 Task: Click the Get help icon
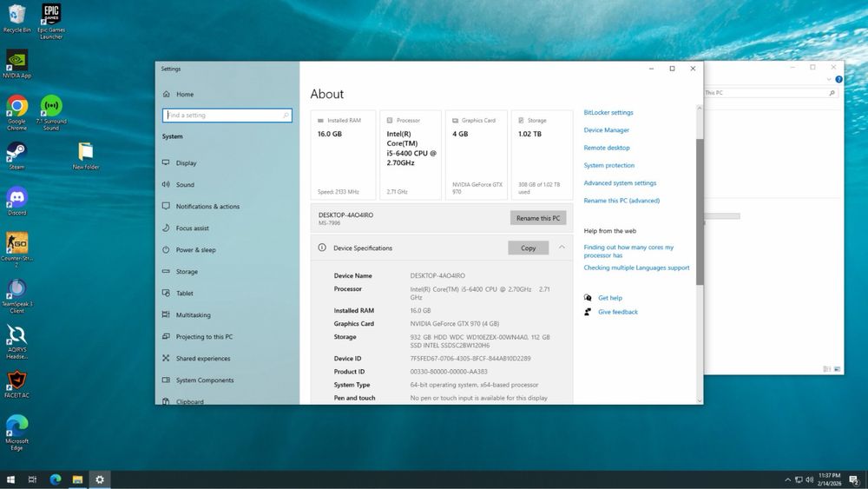[x=588, y=298]
